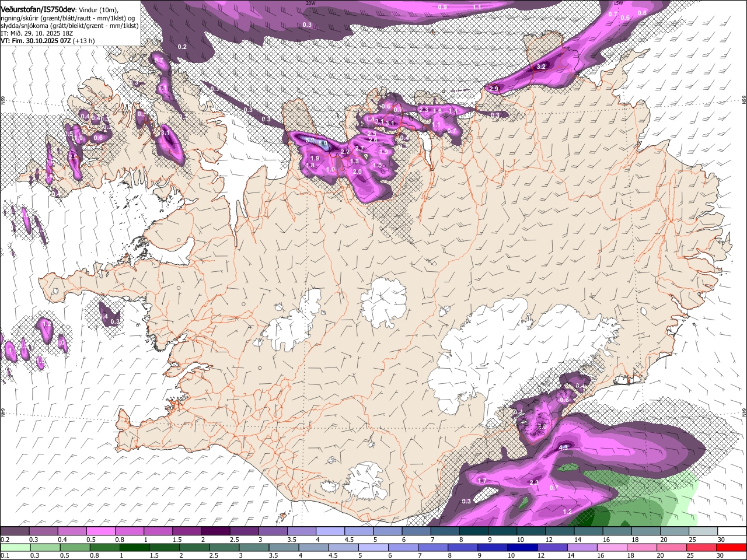
Task: Select lower legend swatch for 3–3.5 range
Action: coord(254,547)
